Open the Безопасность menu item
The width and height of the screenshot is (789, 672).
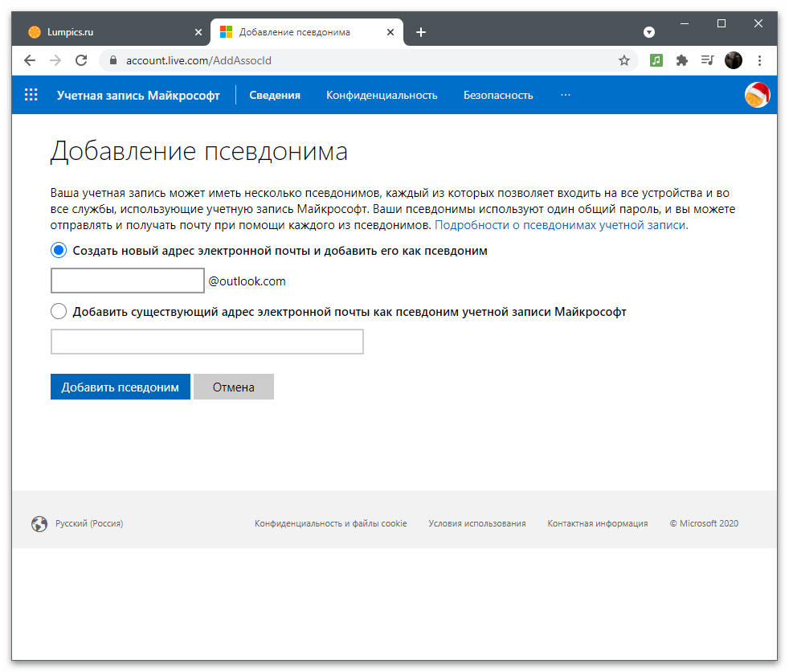(498, 95)
